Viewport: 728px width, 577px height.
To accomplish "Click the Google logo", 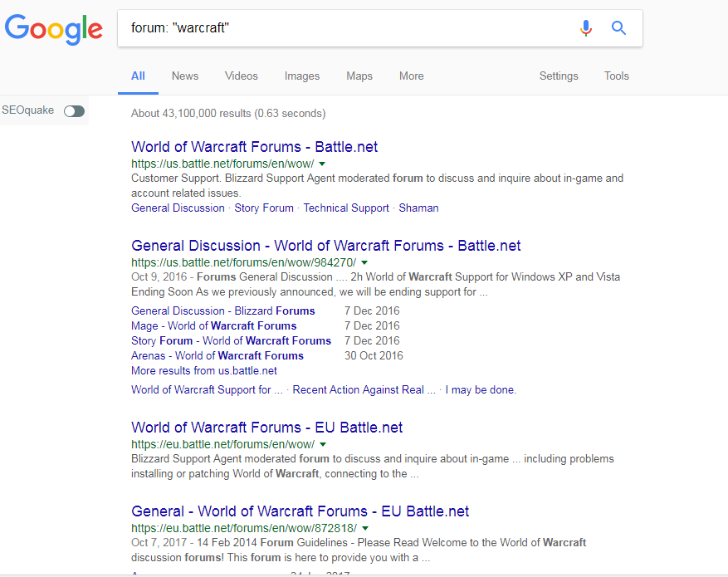I will pyautogui.click(x=54, y=29).
